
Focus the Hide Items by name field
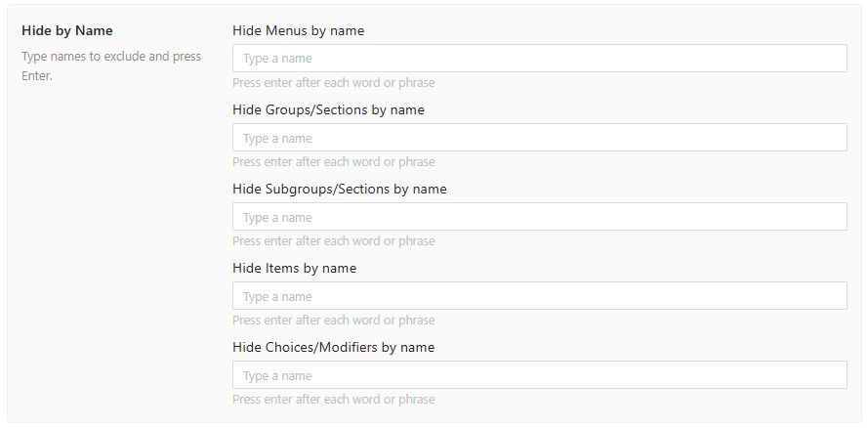tap(539, 296)
